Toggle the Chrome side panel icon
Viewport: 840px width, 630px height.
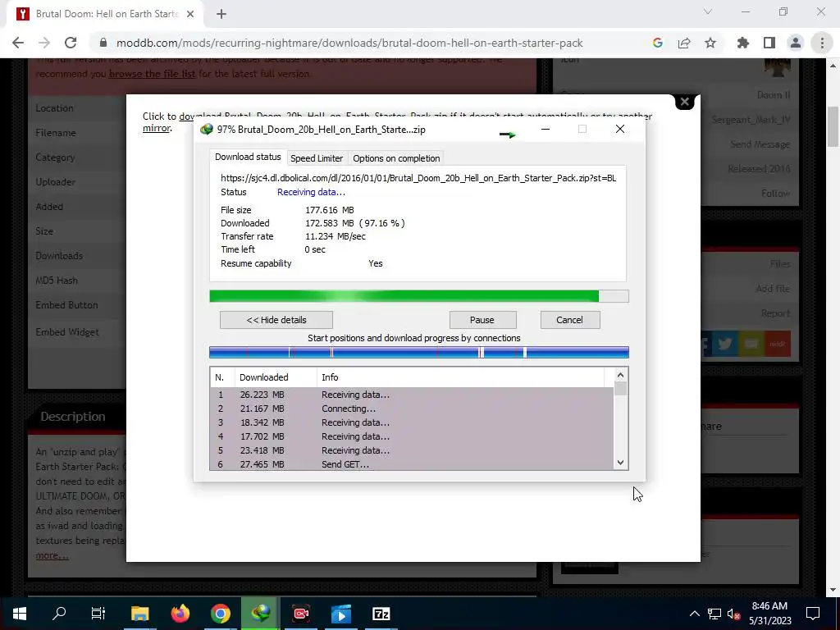tap(769, 43)
